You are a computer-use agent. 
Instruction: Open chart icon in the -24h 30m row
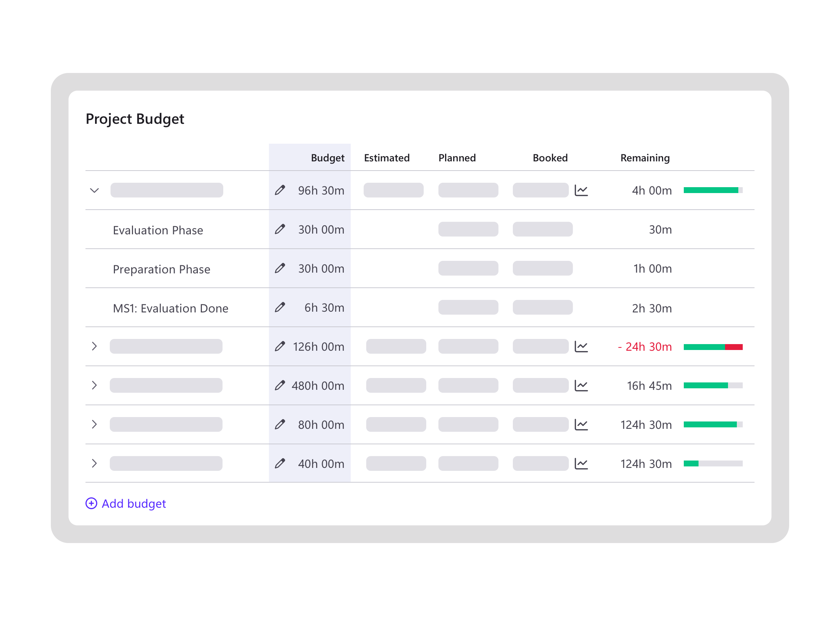tap(581, 346)
